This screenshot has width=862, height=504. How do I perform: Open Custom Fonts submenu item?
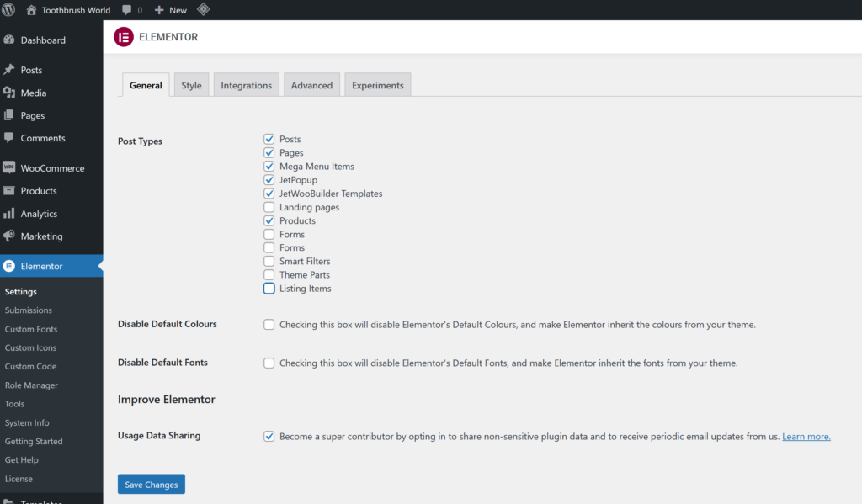coord(31,329)
